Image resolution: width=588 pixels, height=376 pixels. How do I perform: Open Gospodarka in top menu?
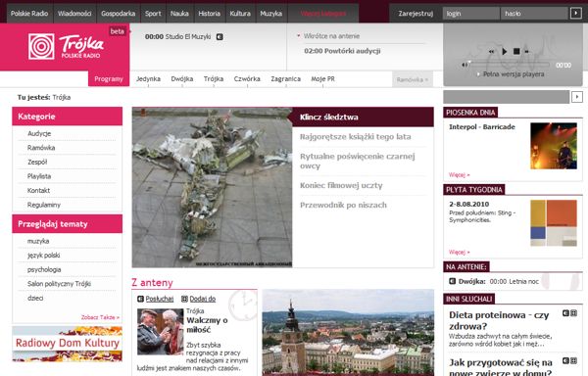[119, 14]
